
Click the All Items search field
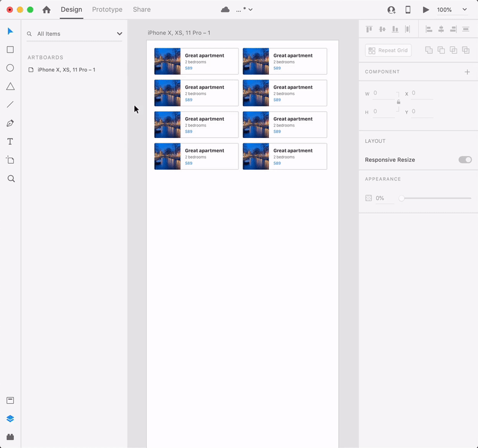[x=74, y=34]
